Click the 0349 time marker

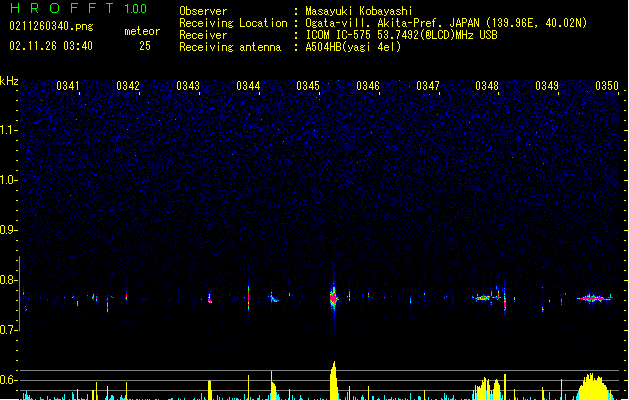pos(547,86)
